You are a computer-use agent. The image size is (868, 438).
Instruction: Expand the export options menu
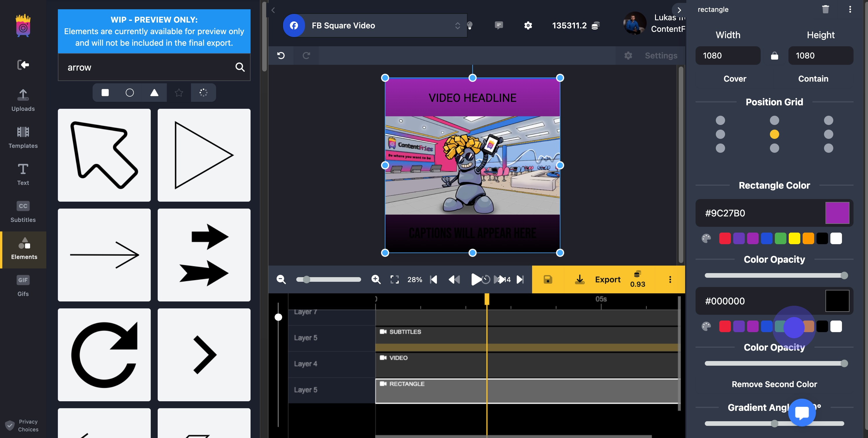pos(670,279)
